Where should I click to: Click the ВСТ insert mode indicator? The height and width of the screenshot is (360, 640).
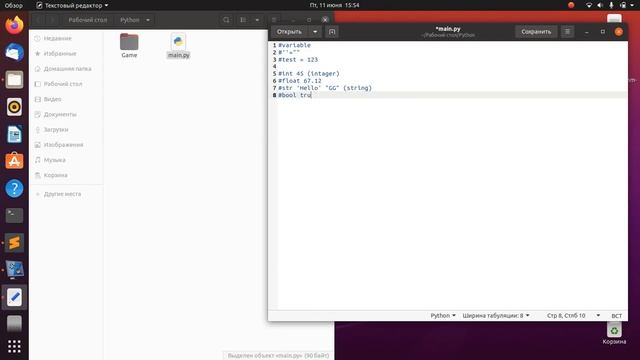616,316
